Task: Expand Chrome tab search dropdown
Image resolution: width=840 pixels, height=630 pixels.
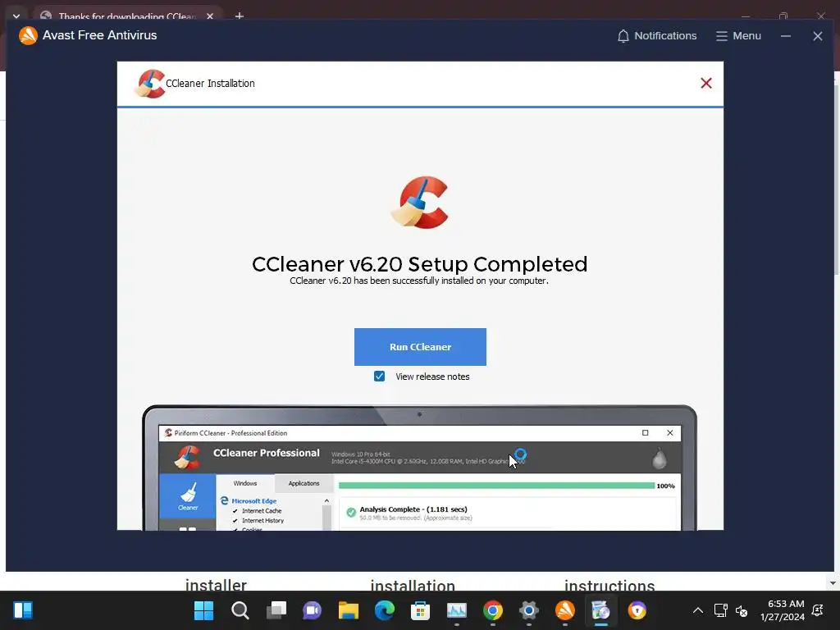Action: [16, 16]
